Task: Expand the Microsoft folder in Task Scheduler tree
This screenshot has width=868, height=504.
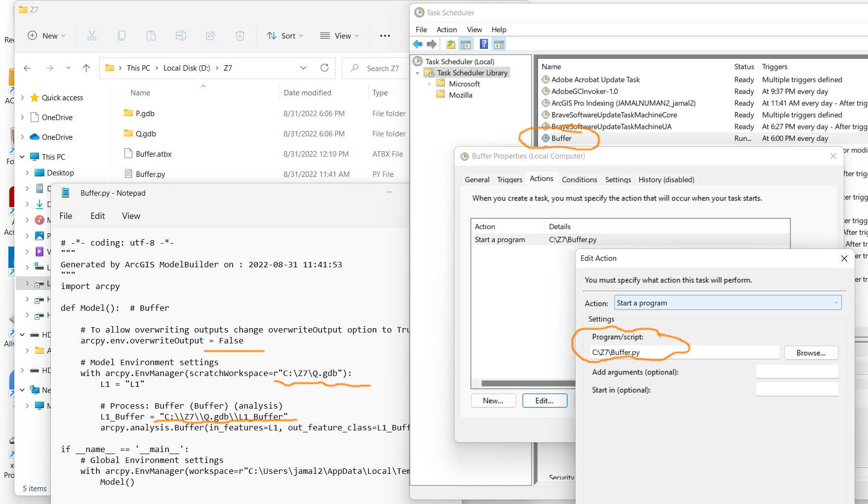Action: pos(429,84)
